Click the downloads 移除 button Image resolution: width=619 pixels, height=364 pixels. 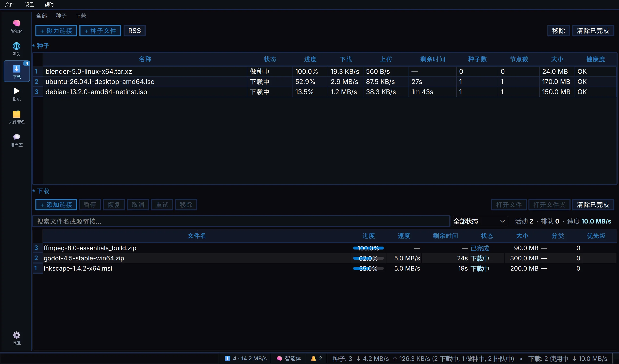(186, 205)
